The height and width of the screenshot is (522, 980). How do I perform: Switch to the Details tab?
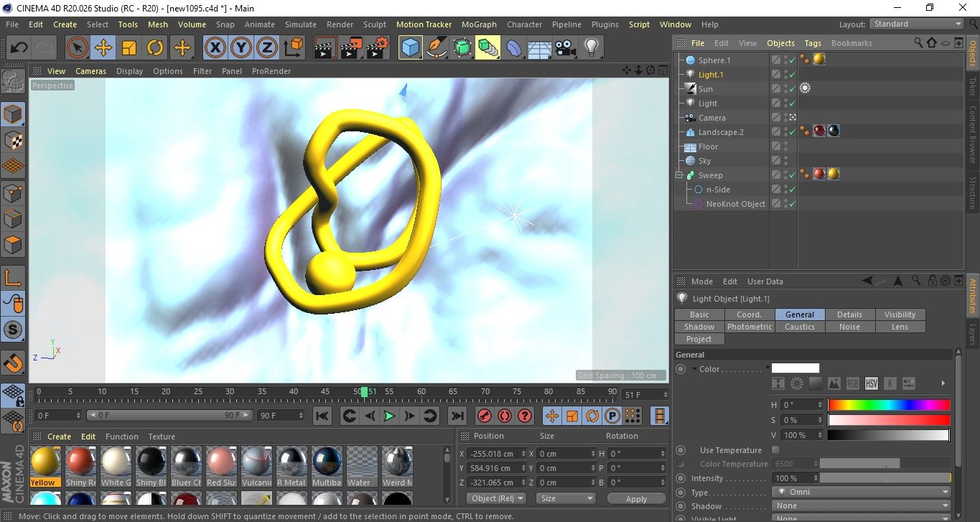[x=849, y=314]
